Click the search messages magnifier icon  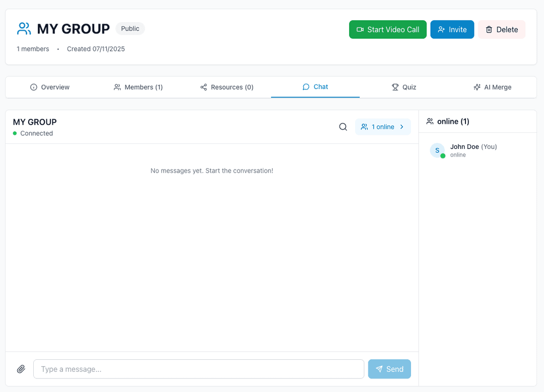(x=343, y=127)
